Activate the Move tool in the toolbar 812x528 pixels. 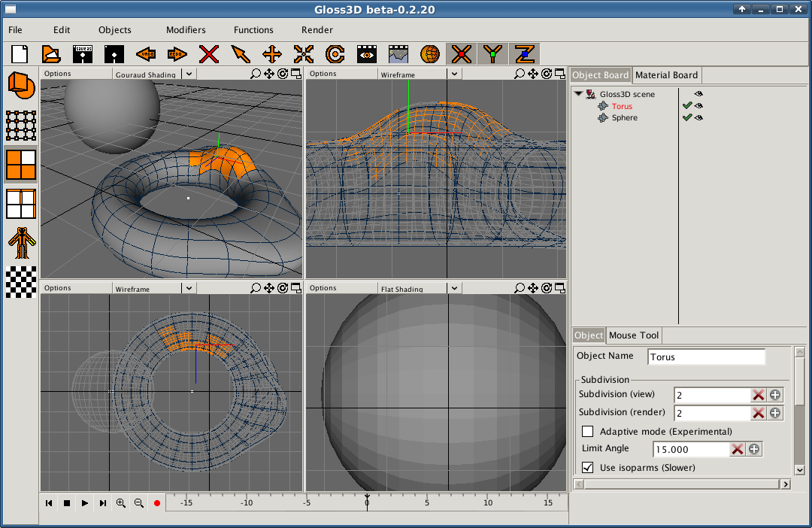tap(272, 54)
